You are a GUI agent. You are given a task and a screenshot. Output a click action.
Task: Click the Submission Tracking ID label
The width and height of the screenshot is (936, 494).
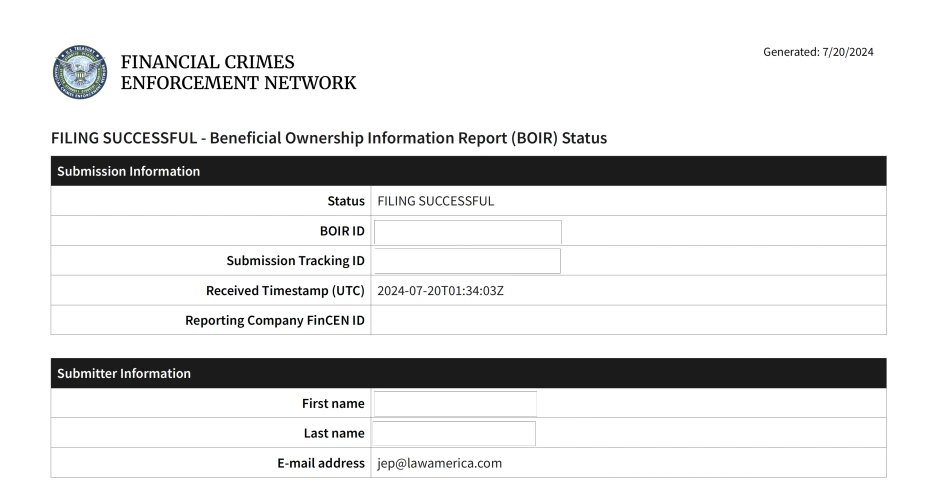coord(295,261)
